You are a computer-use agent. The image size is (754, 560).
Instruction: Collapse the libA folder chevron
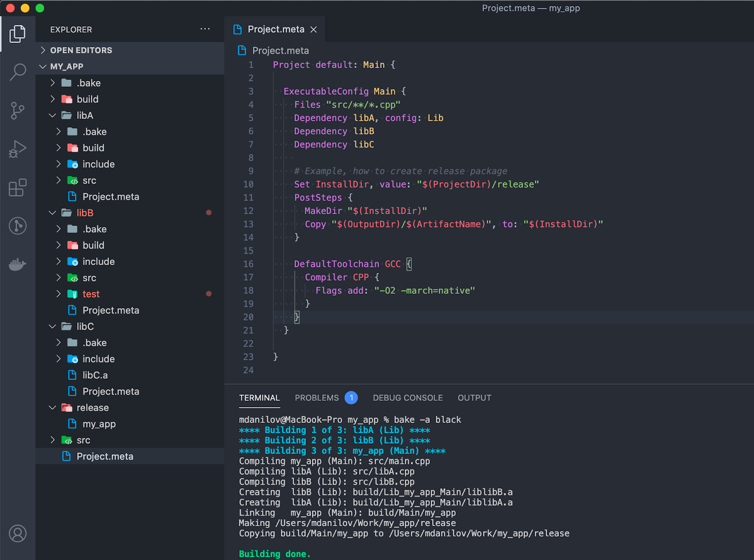pos(53,115)
